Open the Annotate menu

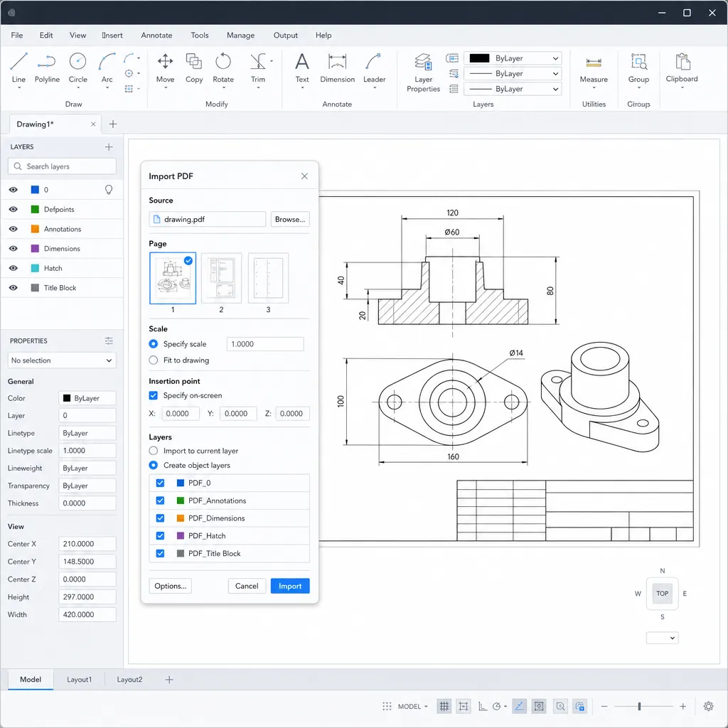click(x=156, y=36)
